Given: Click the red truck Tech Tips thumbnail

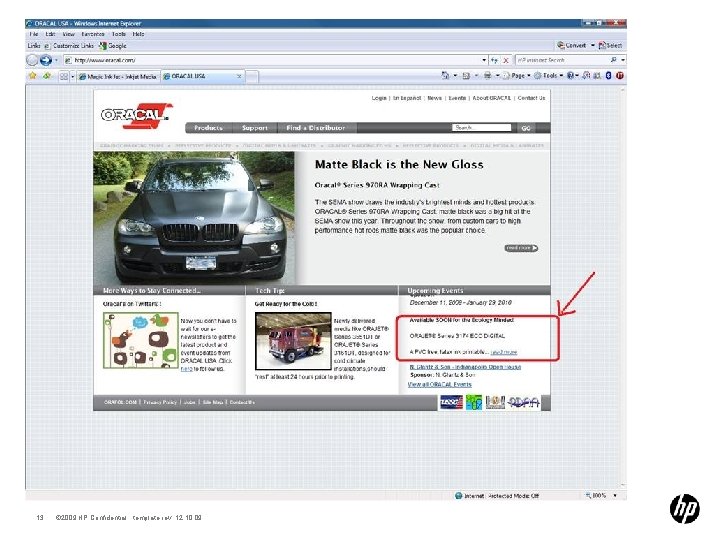Looking at the screenshot, I should [293, 341].
